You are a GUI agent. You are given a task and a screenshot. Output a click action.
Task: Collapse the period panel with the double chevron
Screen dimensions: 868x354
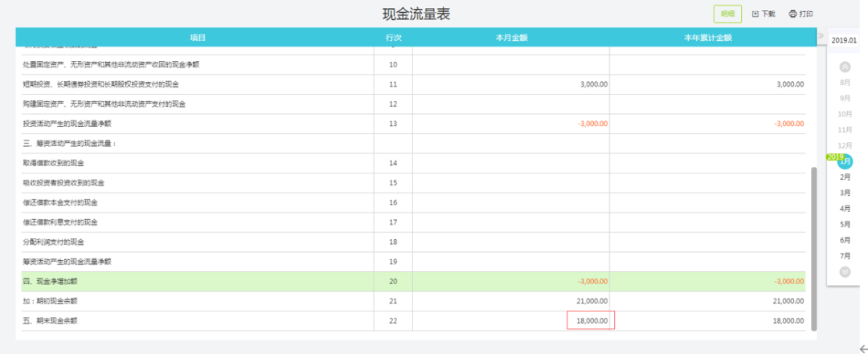[x=821, y=37]
